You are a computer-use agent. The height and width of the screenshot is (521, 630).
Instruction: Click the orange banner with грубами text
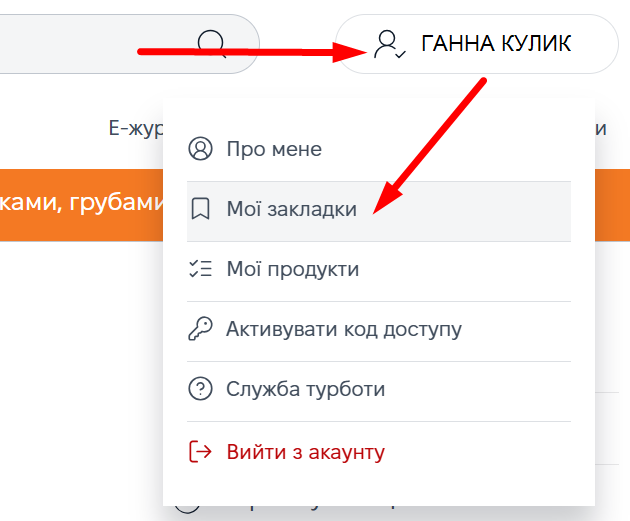click(80, 204)
